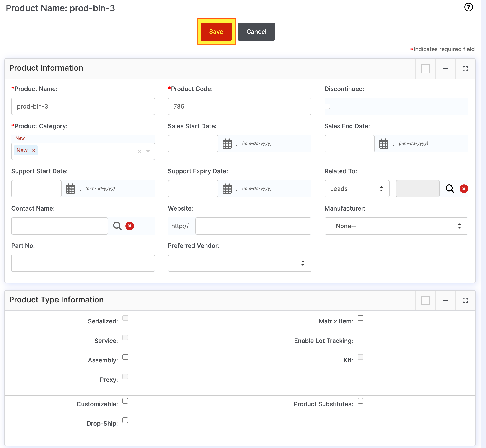Open Sales End Date calendar picker
The height and width of the screenshot is (448, 486).
pyautogui.click(x=383, y=144)
